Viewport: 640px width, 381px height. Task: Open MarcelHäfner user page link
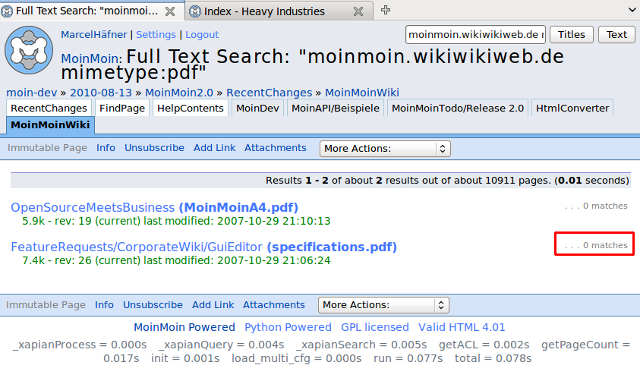pyautogui.click(x=94, y=35)
